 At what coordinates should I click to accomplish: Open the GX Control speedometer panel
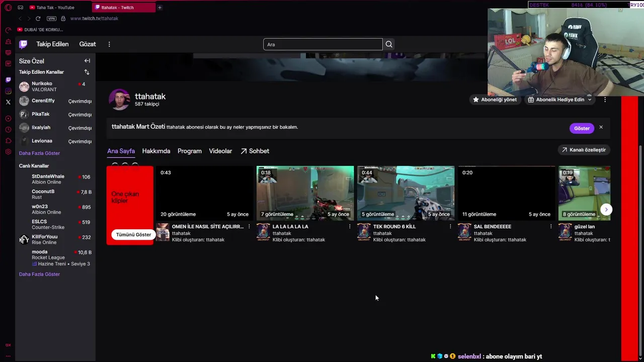[8, 30]
